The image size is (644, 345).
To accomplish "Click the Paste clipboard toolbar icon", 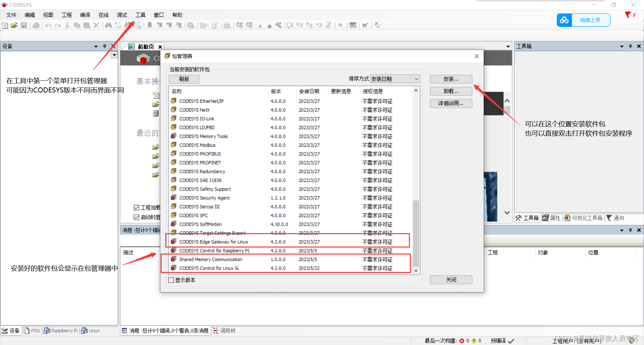I will tap(87, 25).
